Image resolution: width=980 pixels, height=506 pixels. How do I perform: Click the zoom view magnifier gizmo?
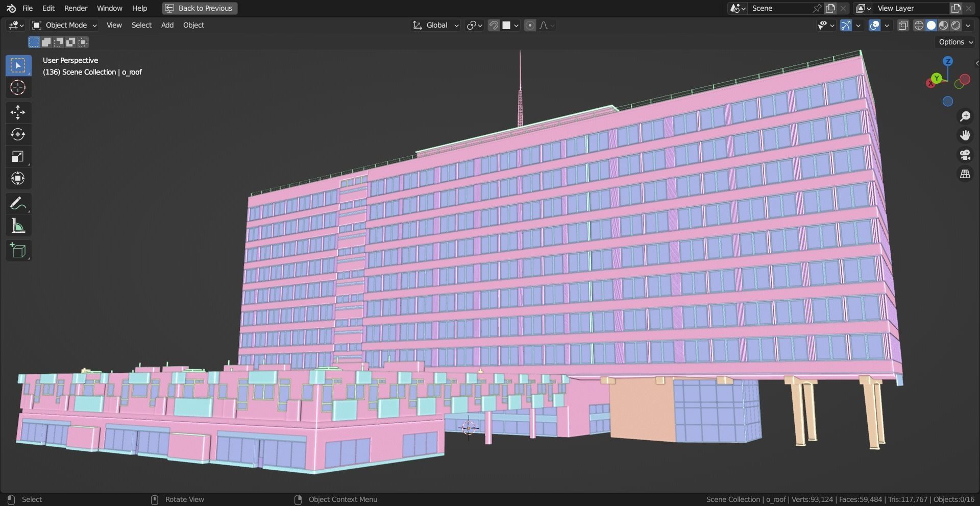tap(965, 116)
